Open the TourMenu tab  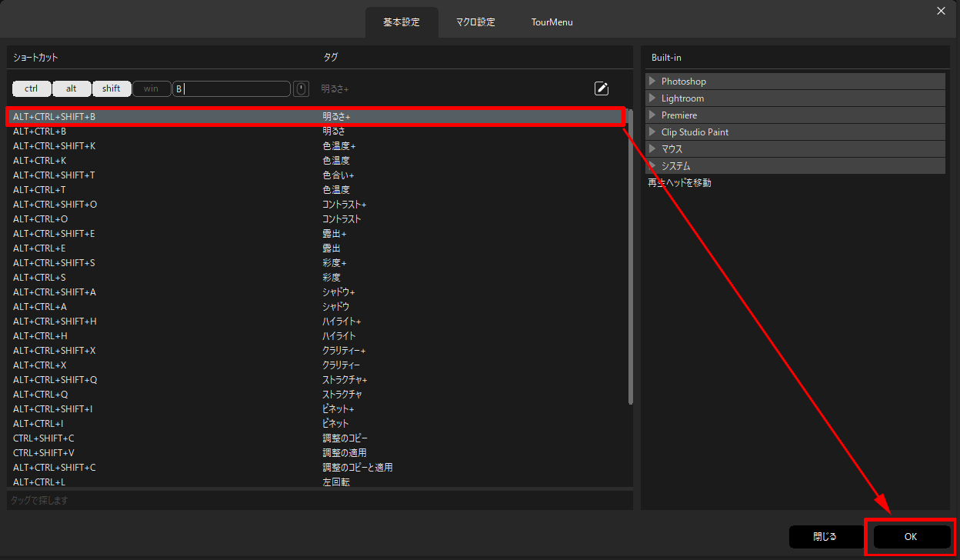(552, 22)
